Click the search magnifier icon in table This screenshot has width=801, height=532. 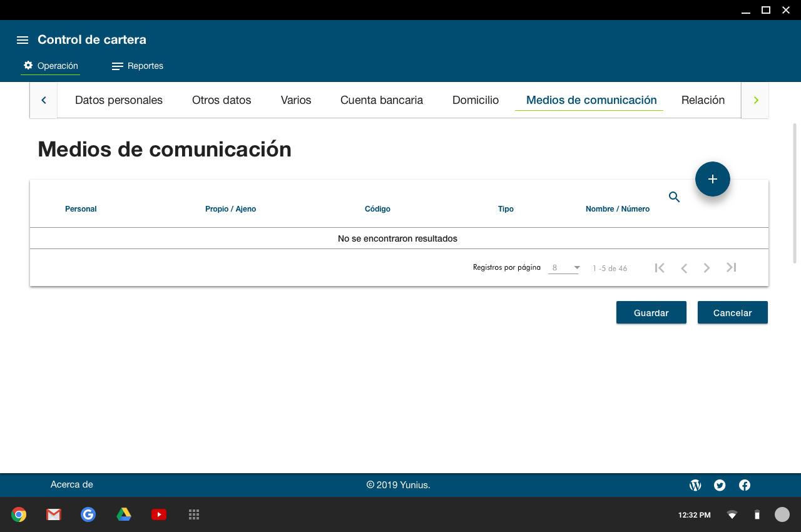pyautogui.click(x=674, y=197)
